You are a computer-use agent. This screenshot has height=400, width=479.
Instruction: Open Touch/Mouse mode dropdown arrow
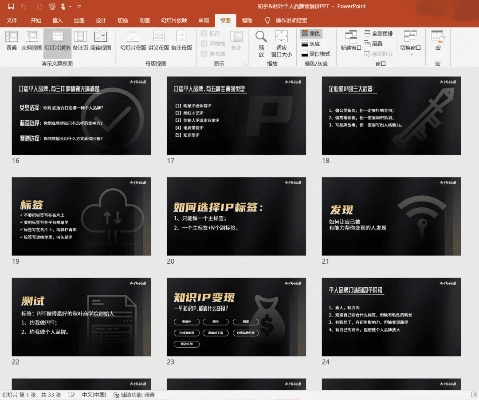pyautogui.click(x=70, y=6)
